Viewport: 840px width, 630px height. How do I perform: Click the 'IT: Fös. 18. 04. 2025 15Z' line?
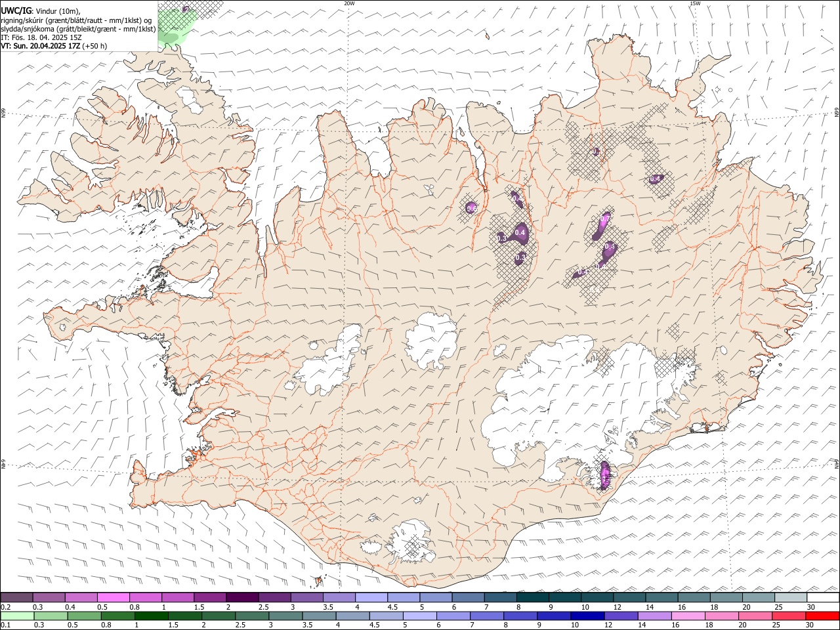[x=41, y=37]
